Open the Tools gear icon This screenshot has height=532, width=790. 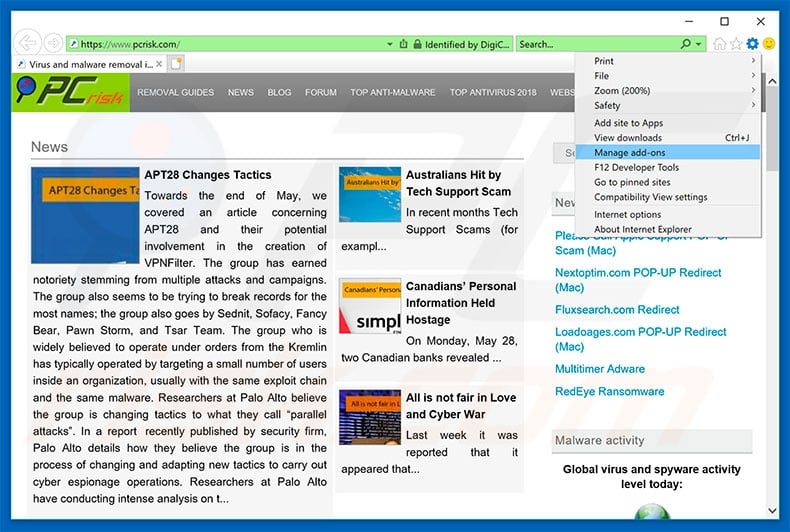[x=752, y=44]
